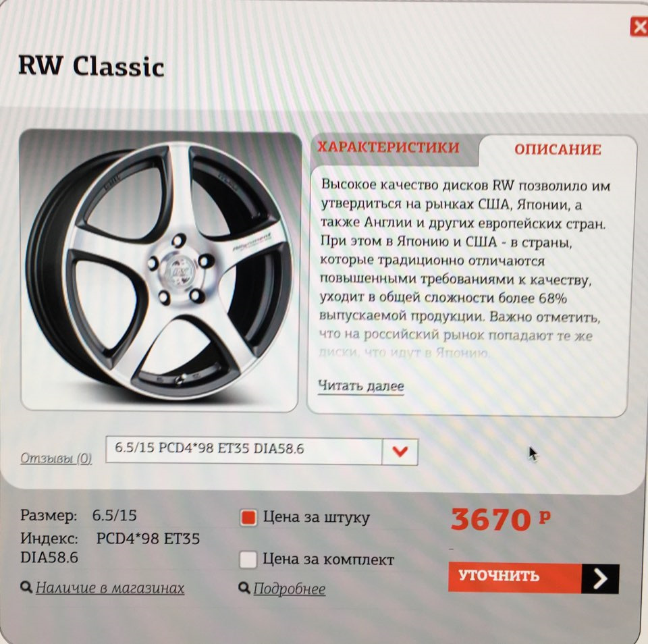This screenshot has width=648, height=644.
Task: Open the Характеристики tab
Action: [x=388, y=147]
